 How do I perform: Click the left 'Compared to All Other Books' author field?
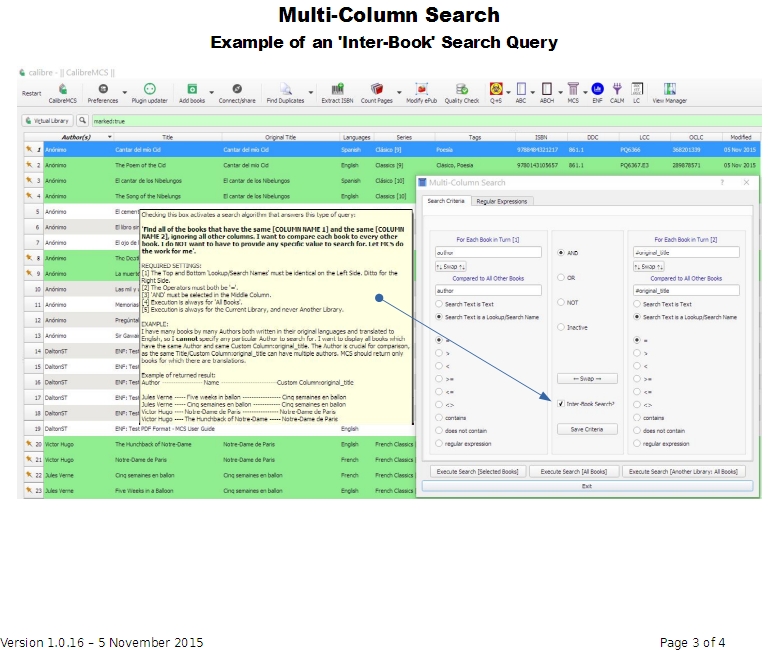click(x=488, y=290)
